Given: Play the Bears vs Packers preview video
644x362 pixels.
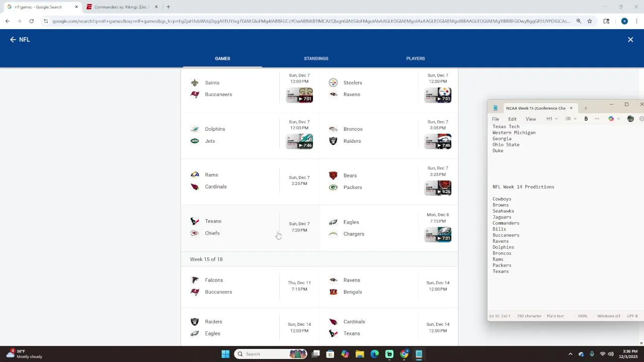Looking at the screenshot, I should pyautogui.click(x=438, y=188).
